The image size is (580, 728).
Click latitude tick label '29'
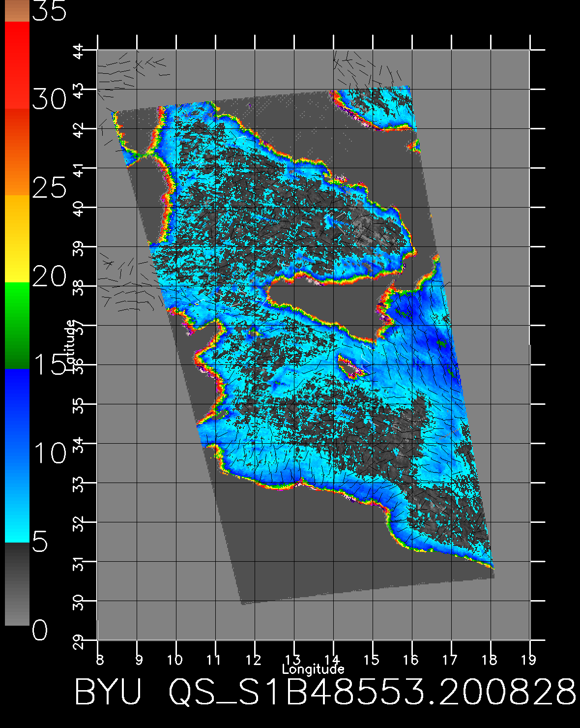[x=79, y=642]
